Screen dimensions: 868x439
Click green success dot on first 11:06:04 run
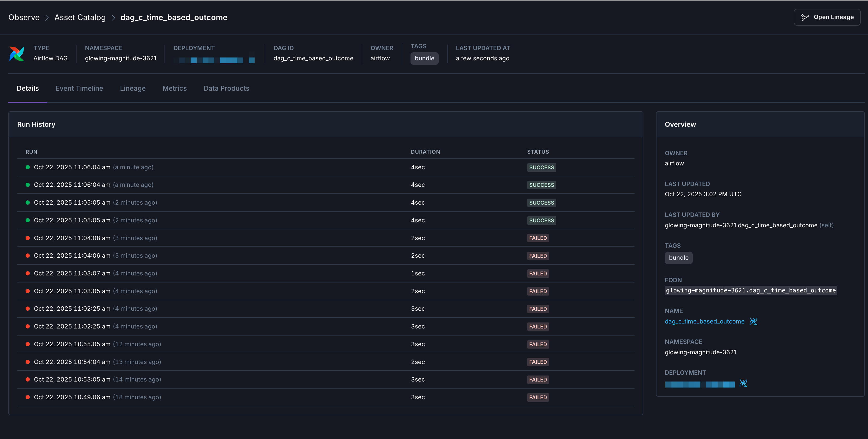27,167
